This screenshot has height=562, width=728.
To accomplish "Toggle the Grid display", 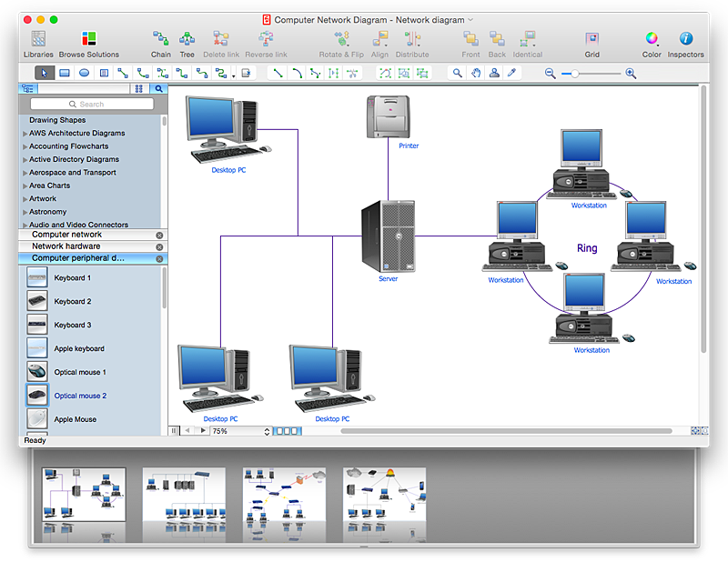I will click(591, 39).
